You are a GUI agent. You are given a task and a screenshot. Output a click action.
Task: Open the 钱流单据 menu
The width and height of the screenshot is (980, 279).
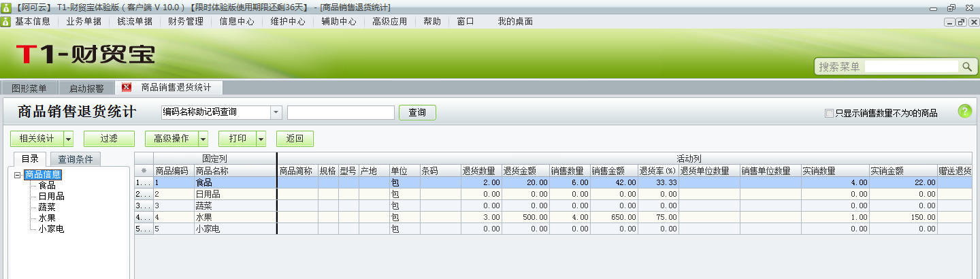coord(135,21)
